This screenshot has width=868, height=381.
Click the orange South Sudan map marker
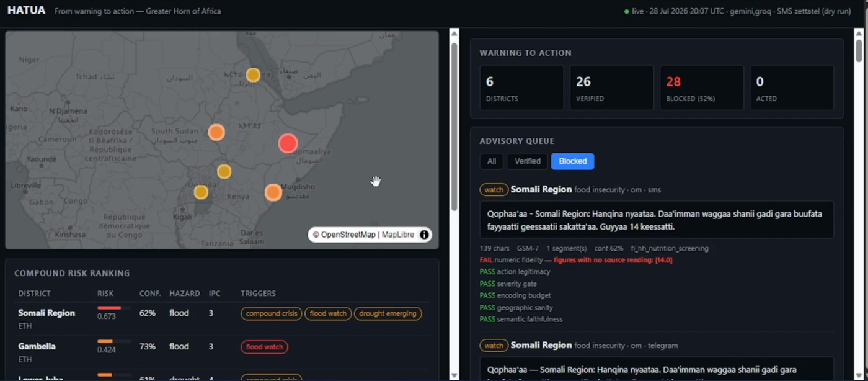[x=216, y=132]
